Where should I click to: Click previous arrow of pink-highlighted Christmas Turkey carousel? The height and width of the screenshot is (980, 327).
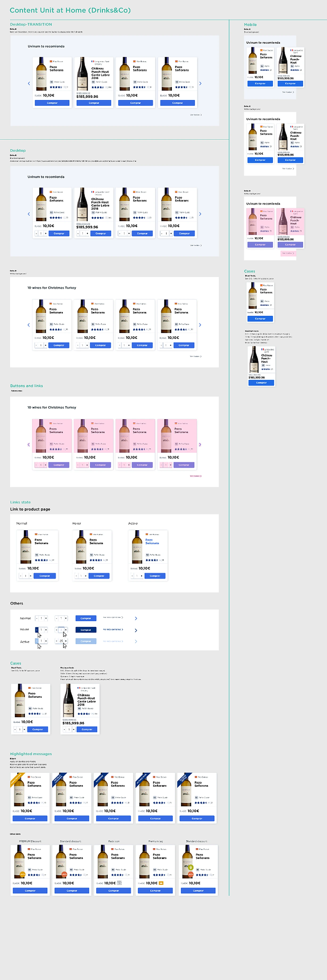[28, 444]
